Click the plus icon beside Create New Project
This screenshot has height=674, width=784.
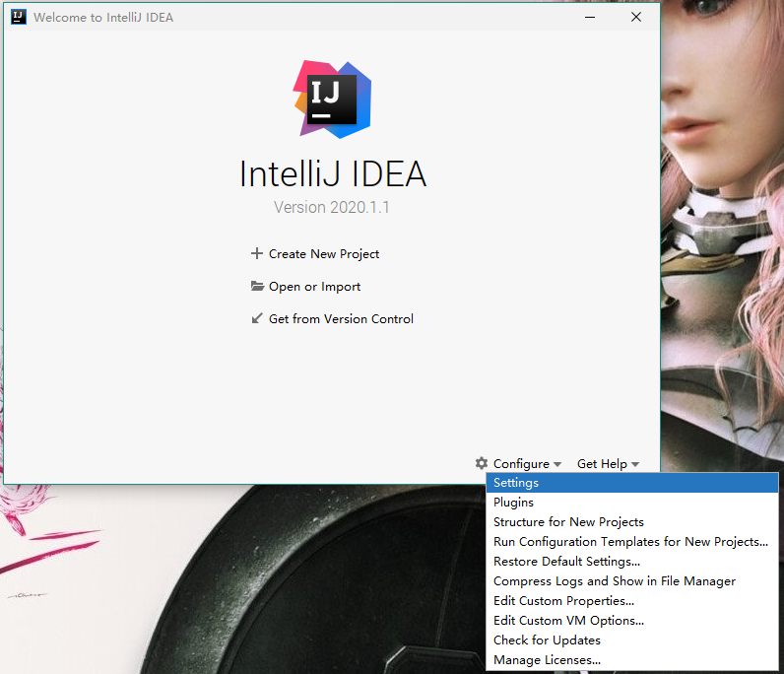pos(256,253)
